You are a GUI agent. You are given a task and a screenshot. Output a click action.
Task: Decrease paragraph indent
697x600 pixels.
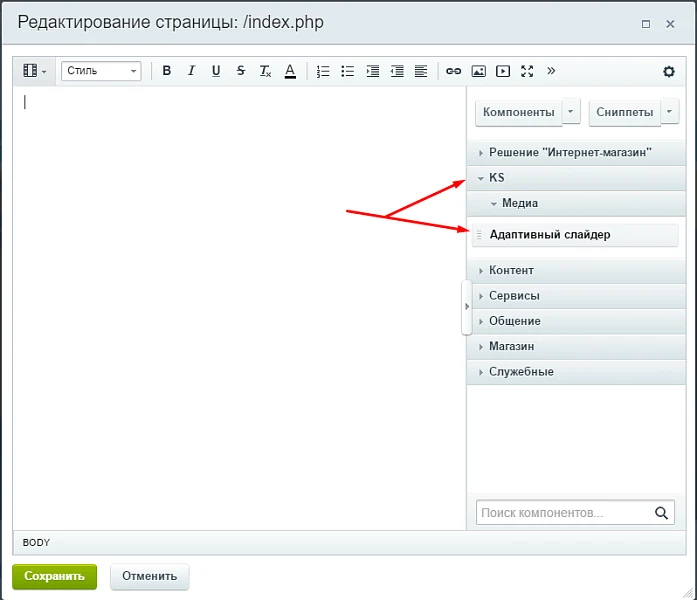397,71
